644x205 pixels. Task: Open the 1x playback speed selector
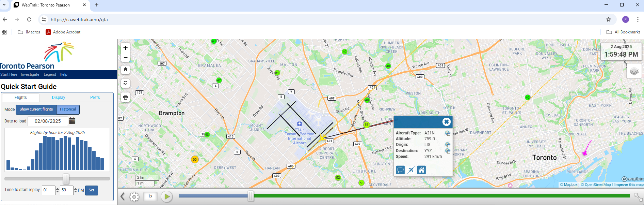point(150,196)
